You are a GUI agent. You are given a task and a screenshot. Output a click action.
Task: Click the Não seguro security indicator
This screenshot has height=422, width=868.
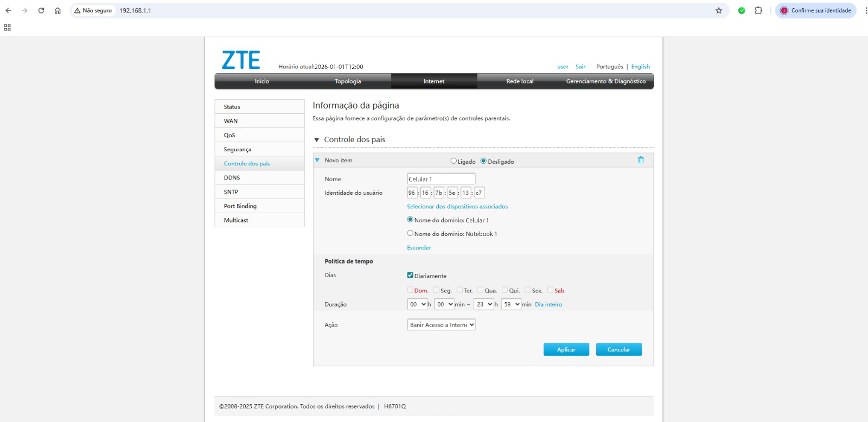pyautogui.click(x=93, y=10)
